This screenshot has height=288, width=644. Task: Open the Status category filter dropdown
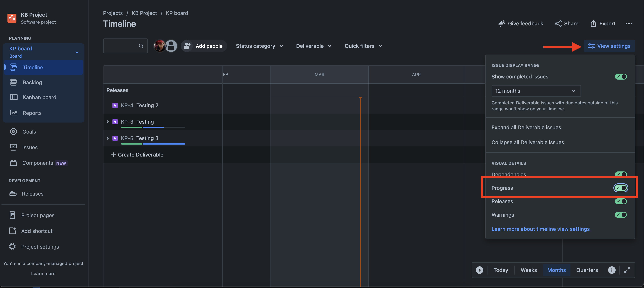pos(259,46)
